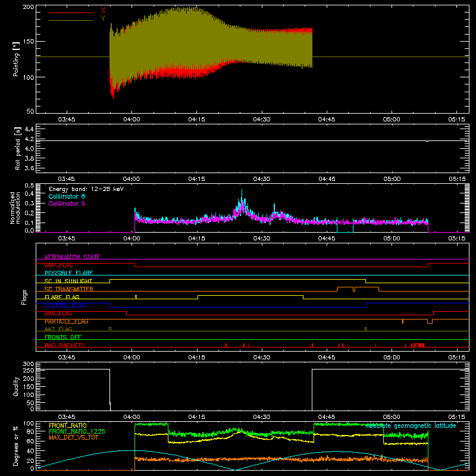Click the 'Pointing' vertical axis title
Image resolution: width=476 pixels, height=476 pixels.
click(16, 59)
